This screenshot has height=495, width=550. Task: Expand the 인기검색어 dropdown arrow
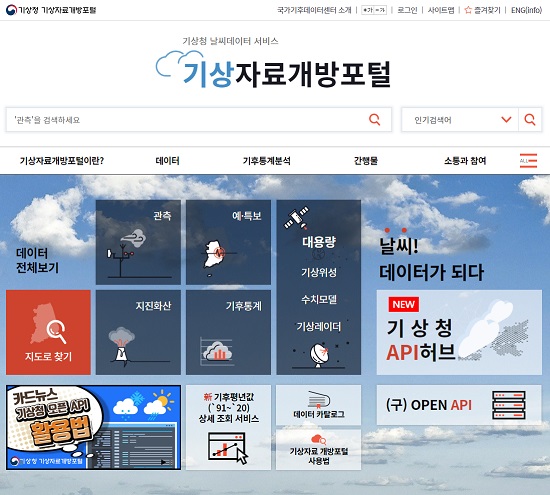point(506,120)
